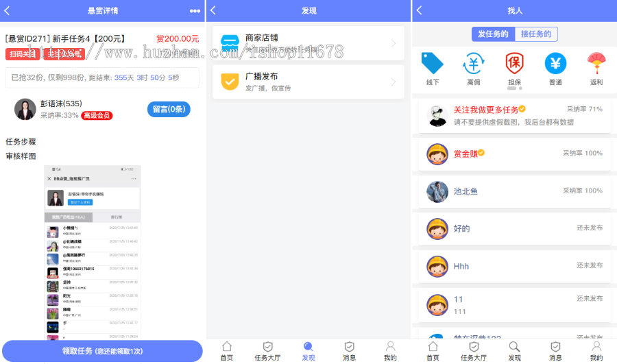Select the 线下 tag category icon
This screenshot has width=617, height=364.
coord(432,63)
